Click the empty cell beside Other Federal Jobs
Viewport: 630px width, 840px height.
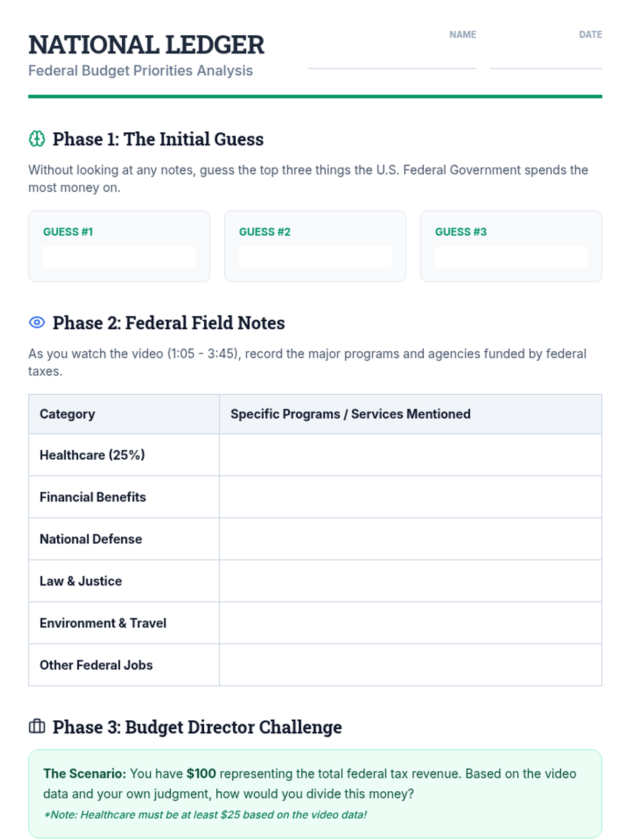tap(410, 665)
